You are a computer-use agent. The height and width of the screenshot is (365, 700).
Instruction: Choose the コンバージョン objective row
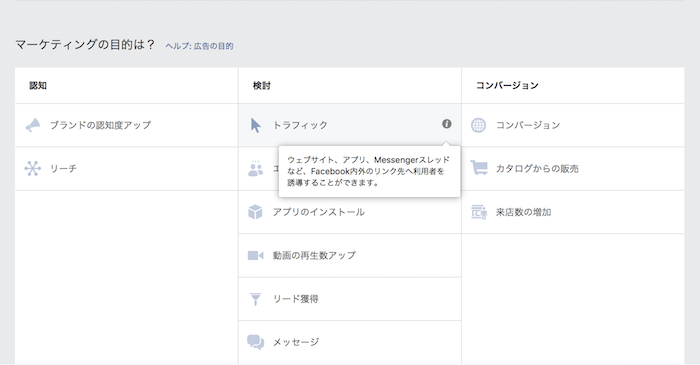573,125
